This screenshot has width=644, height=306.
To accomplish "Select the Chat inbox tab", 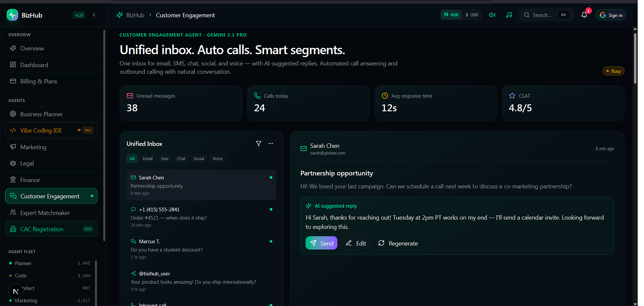I will pyautogui.click(x=181, y=159).
